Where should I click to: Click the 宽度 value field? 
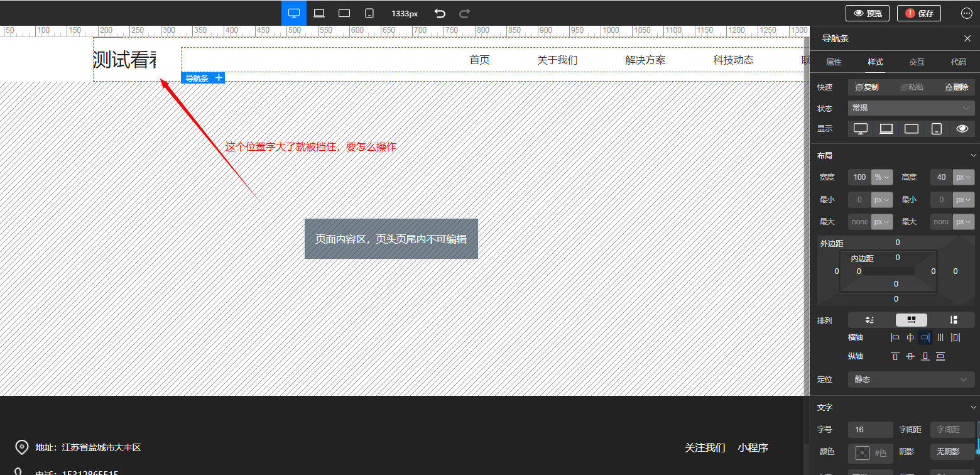pyautogui.click(x=859, y=177)
